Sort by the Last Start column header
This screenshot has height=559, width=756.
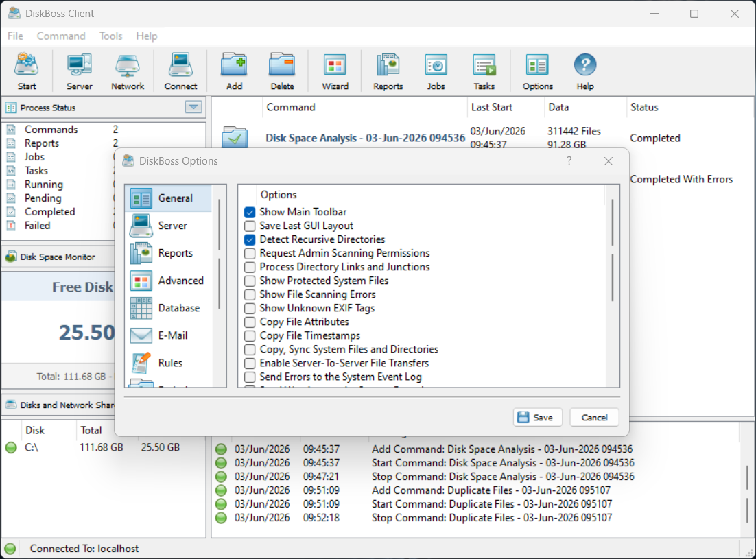(506, 107)
